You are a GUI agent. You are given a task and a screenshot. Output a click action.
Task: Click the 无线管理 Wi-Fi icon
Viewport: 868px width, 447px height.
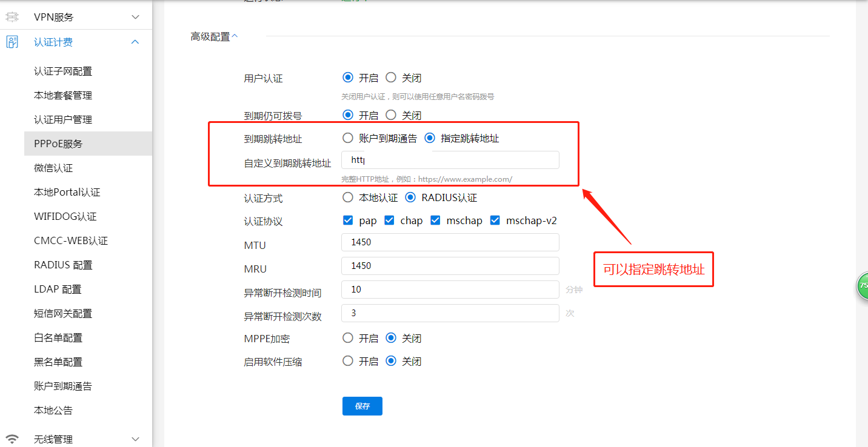(x=12, y=439)
